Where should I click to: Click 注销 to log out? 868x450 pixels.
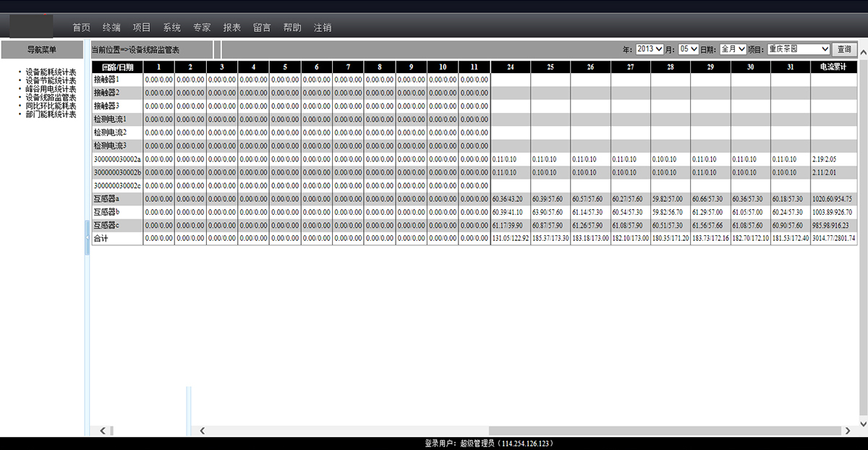pyautogui.click(x=323, y=27)
